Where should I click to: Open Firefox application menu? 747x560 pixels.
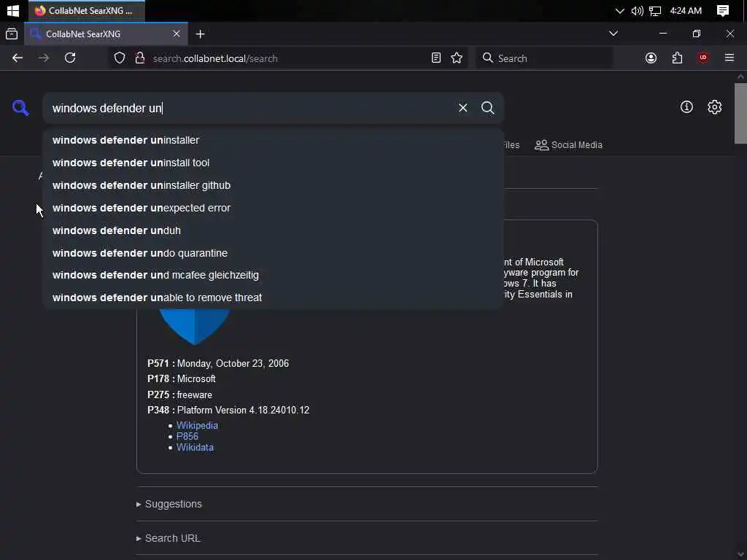[x=729, y=58]
